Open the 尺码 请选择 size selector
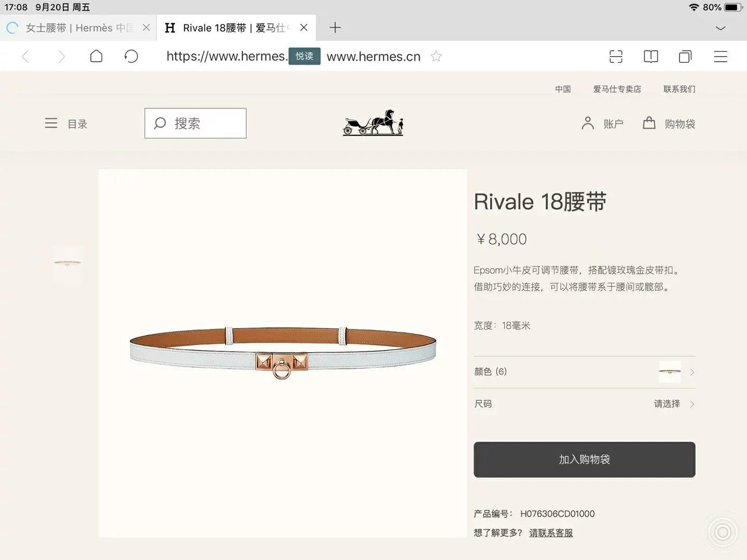 pyautogui.click(x=584, y=404)
